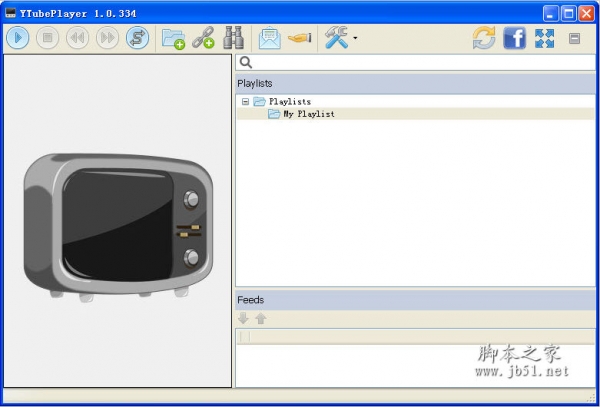This screenshot has width=600, height=407.
Task: Expand the tools dropdown arrow
Action: pyautogui.click(x=355, y=38)
